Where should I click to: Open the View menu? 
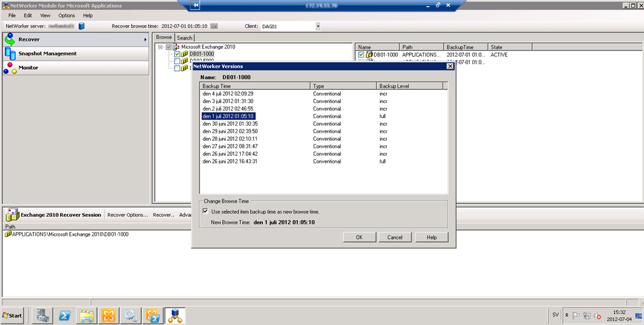45,16
